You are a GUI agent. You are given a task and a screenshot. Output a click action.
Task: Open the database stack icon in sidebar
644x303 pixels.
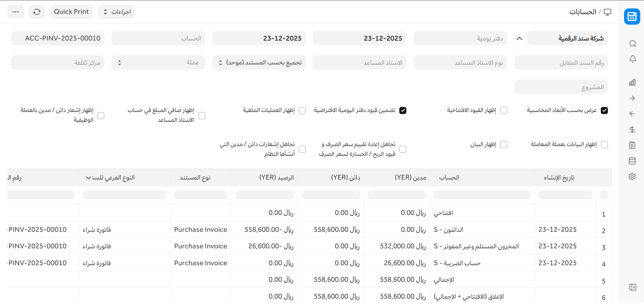tap(632, 161)
